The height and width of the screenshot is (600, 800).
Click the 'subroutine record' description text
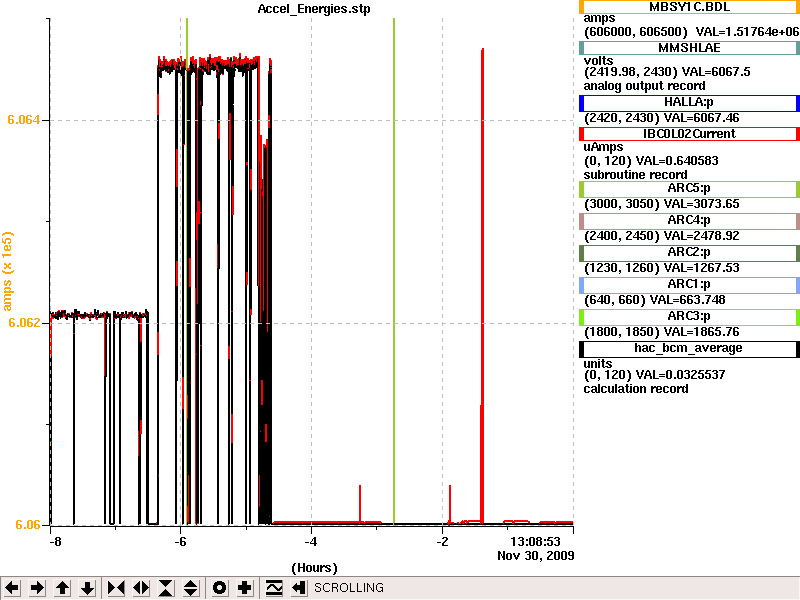click(x=635, y=175)
